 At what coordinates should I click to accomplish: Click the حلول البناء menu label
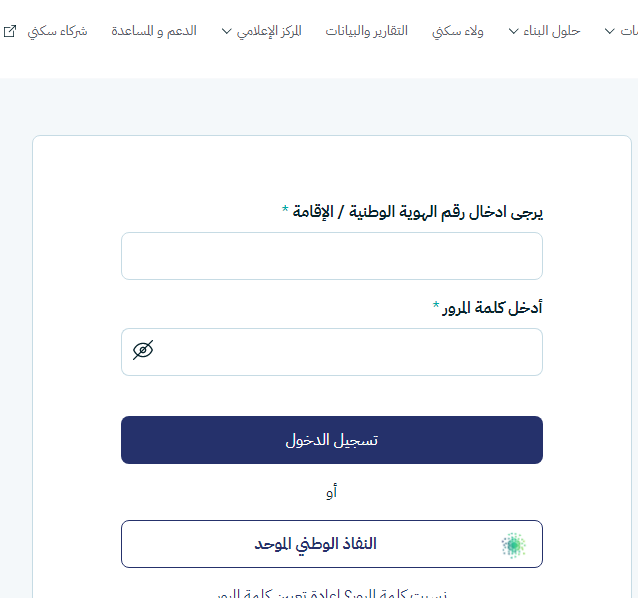coord(553,31)
